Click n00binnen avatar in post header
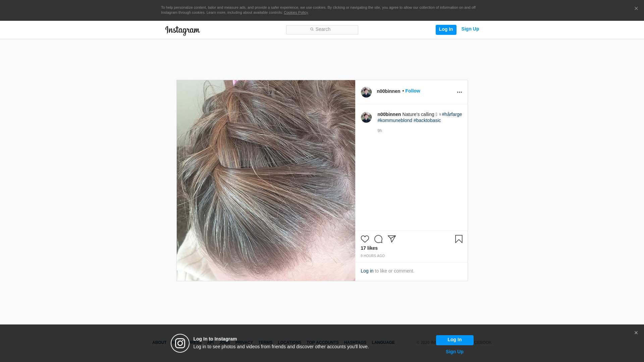The height and width of the screenshot is (362, 644). click(366, 92)
